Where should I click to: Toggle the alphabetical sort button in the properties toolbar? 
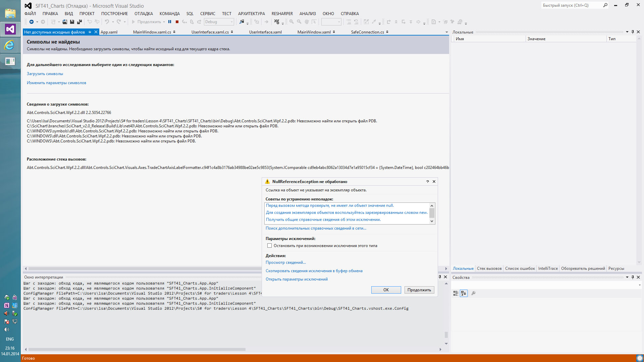click(x=464, y=293)
